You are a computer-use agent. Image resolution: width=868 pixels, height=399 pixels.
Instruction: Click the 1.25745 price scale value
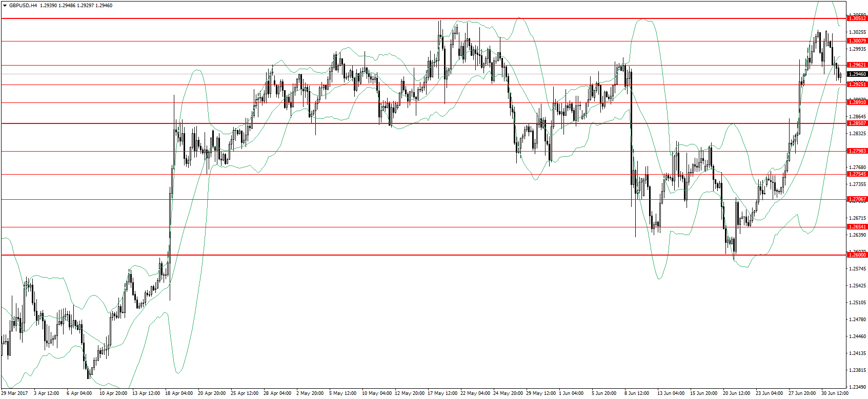click(x=858, y=269)
